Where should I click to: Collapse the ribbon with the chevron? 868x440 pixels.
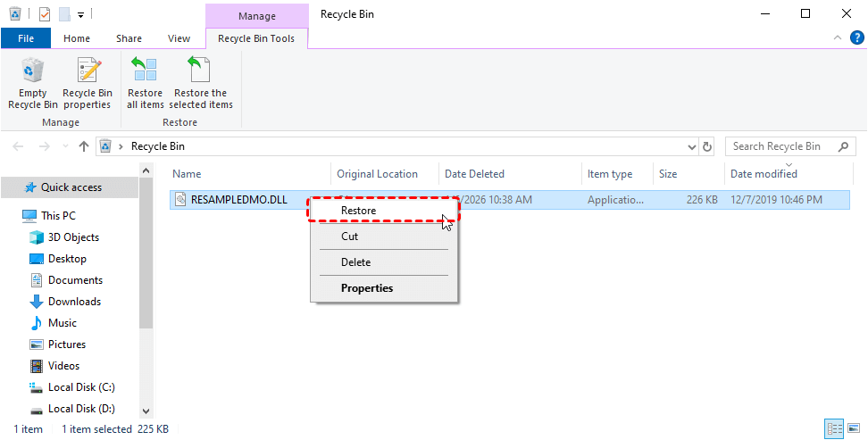coord(837,38)
